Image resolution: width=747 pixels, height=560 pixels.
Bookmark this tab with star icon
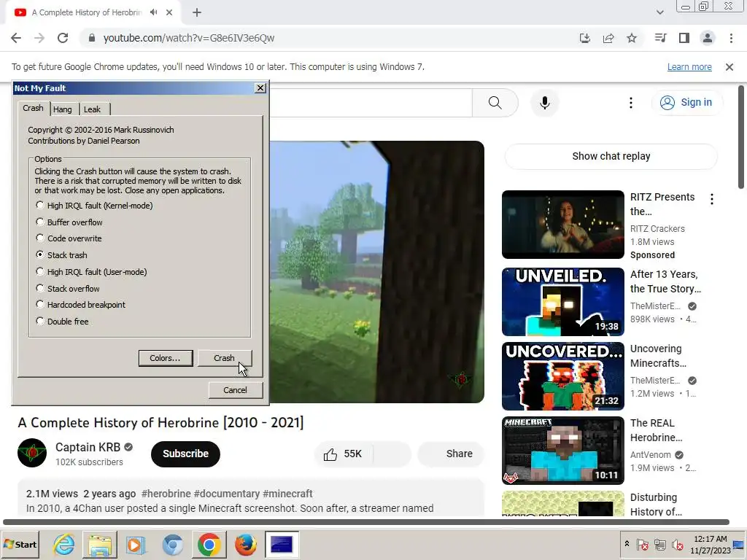click(x=632, y=38)
